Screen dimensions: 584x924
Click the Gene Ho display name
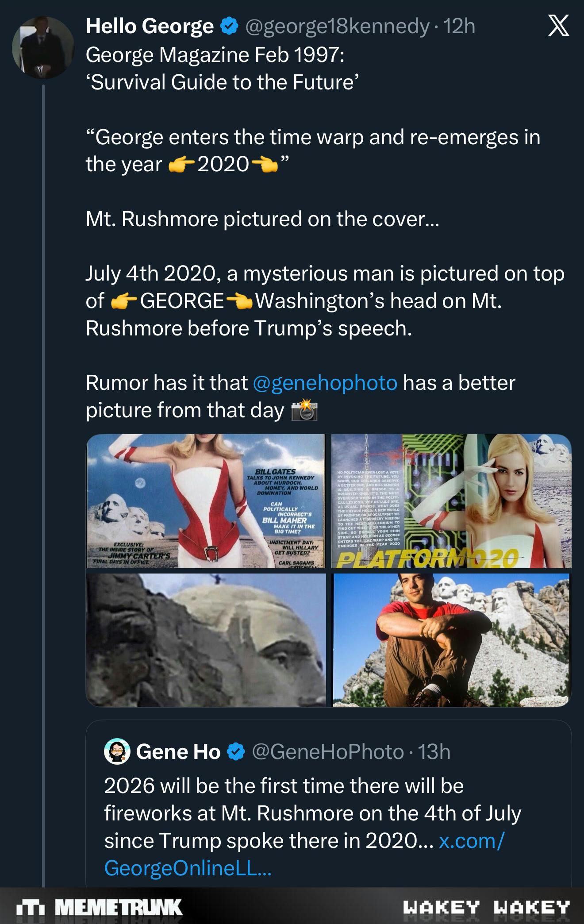pyautogui.click(x=178, y=752)
